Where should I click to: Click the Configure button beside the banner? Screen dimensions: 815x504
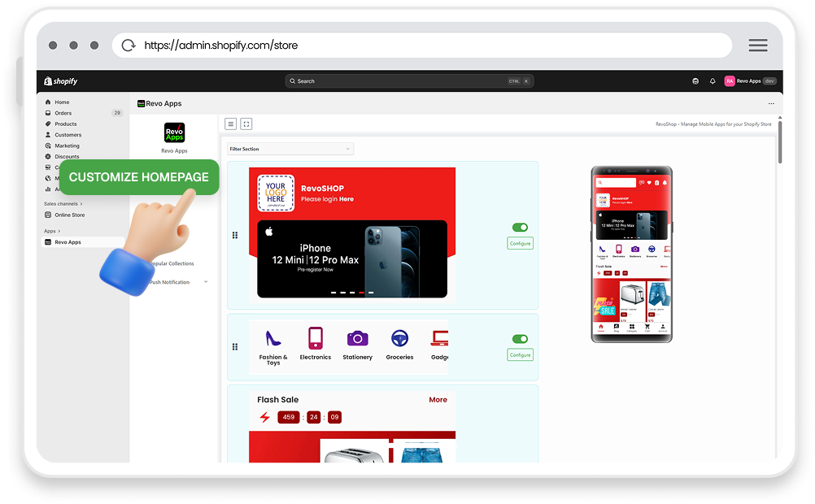pos(519,243)
